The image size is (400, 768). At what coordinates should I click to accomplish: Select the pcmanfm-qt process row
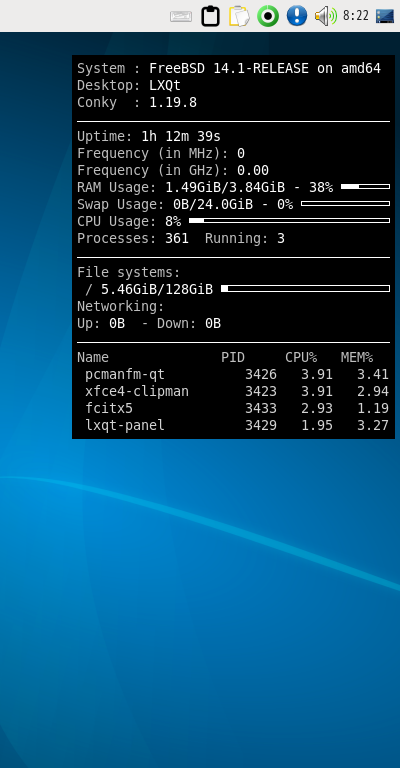233,375
